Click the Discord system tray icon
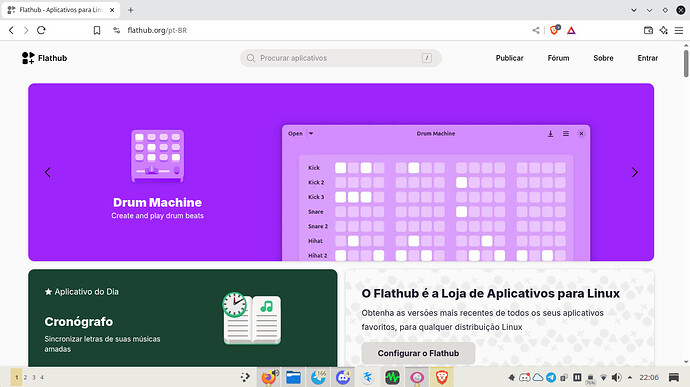 tap(525, 377)
